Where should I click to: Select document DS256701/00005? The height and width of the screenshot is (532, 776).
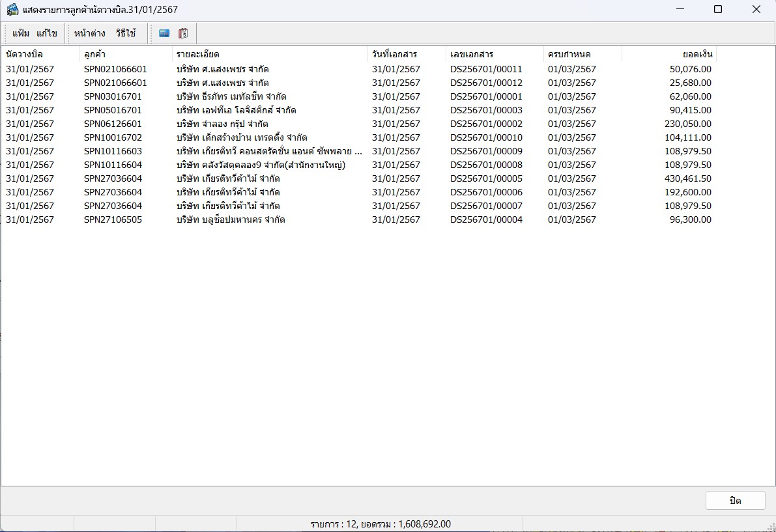(486, 178)
